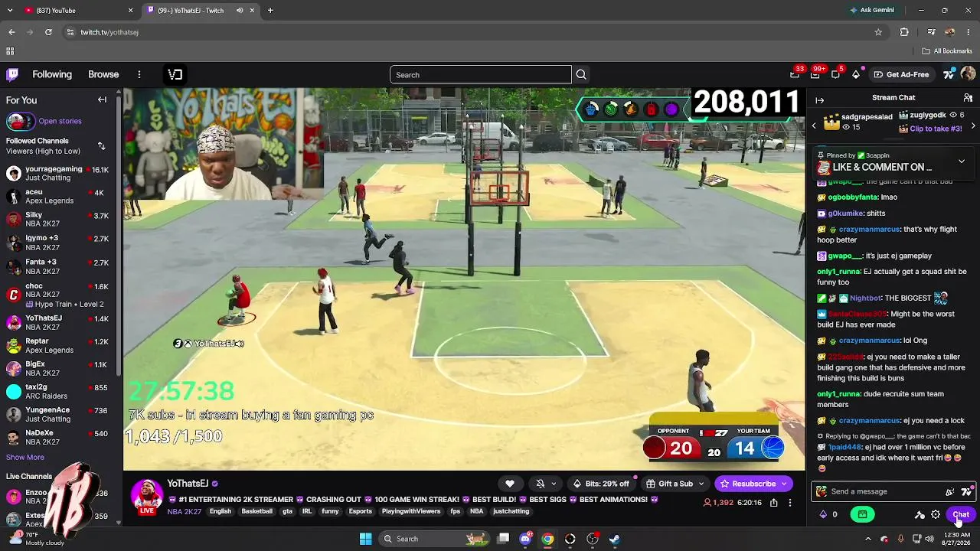Open chat settings gear

point(936,515)
